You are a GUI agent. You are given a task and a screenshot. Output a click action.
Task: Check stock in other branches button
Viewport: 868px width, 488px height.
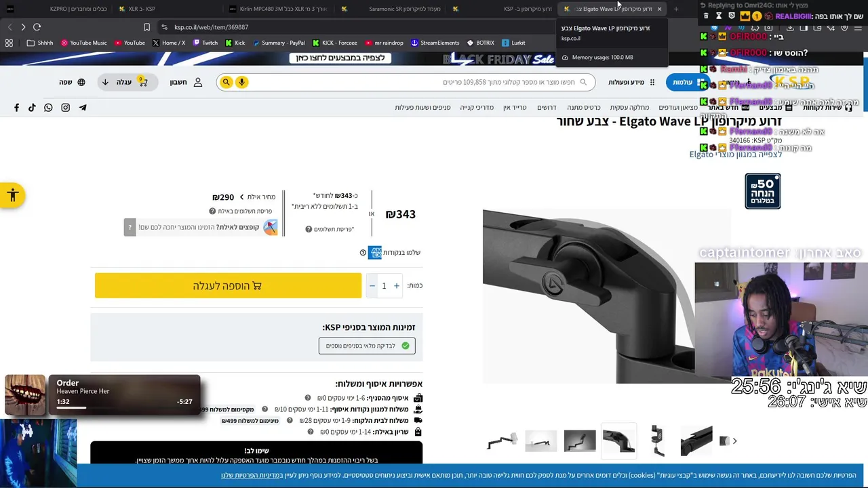pos(367,346)
